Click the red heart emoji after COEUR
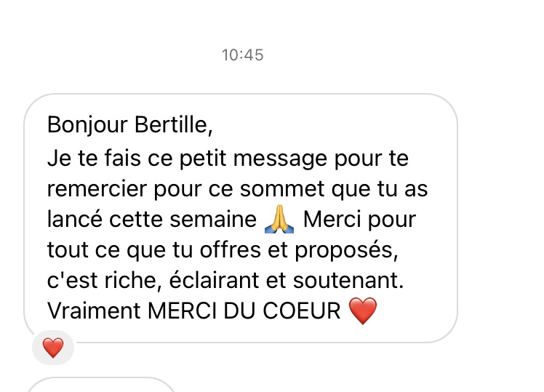This screenshot has width=544, height=392. click(x=364, y=312)
